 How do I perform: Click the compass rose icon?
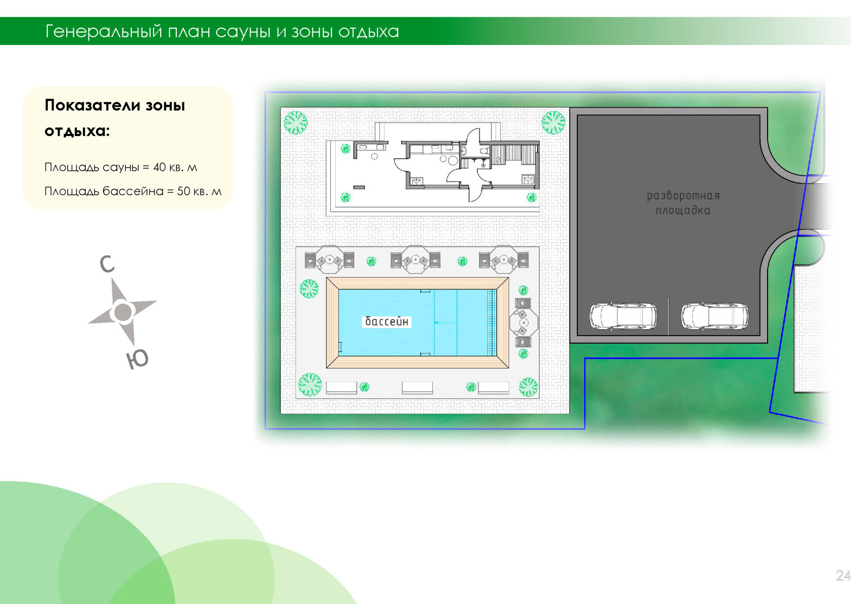click(x=123, y=312)
